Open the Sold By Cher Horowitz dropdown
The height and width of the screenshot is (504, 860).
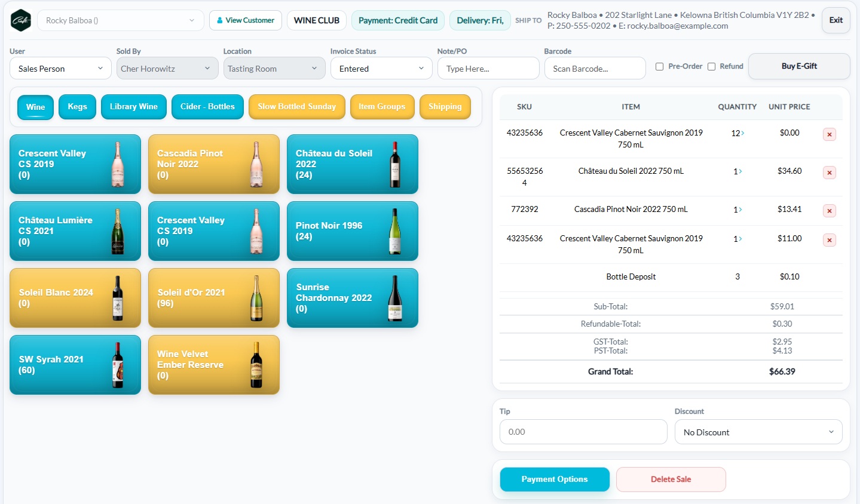tap(167, 68)
